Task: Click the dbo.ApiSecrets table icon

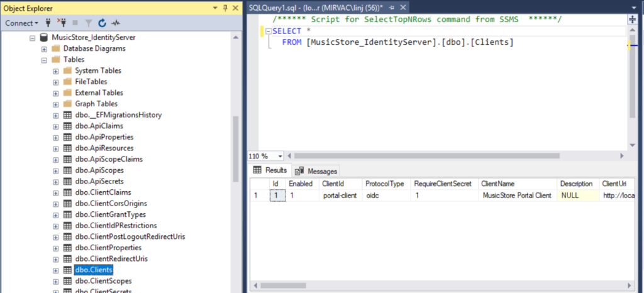Action: tap(67, 181)
